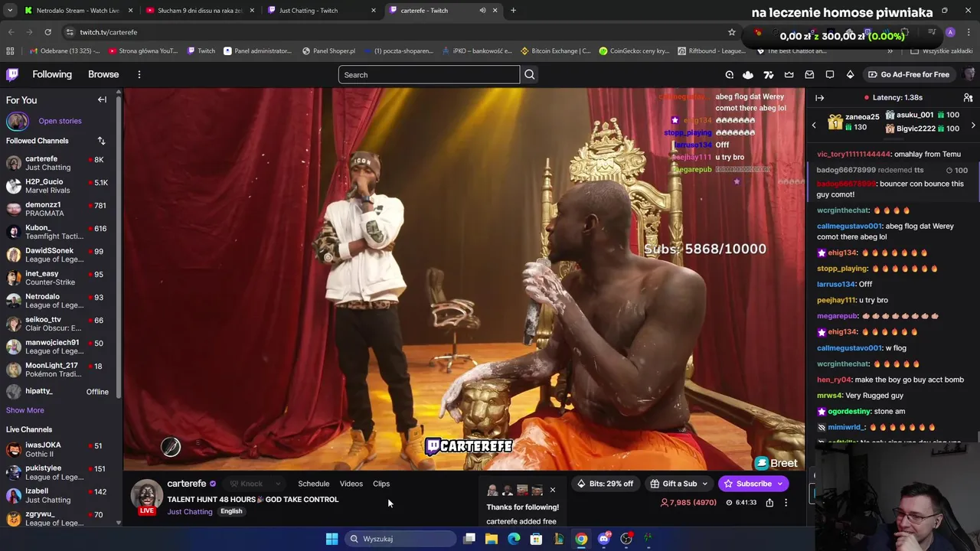Expand followed channels with Show More
The image size is (980, 551).
coord(25,410)
